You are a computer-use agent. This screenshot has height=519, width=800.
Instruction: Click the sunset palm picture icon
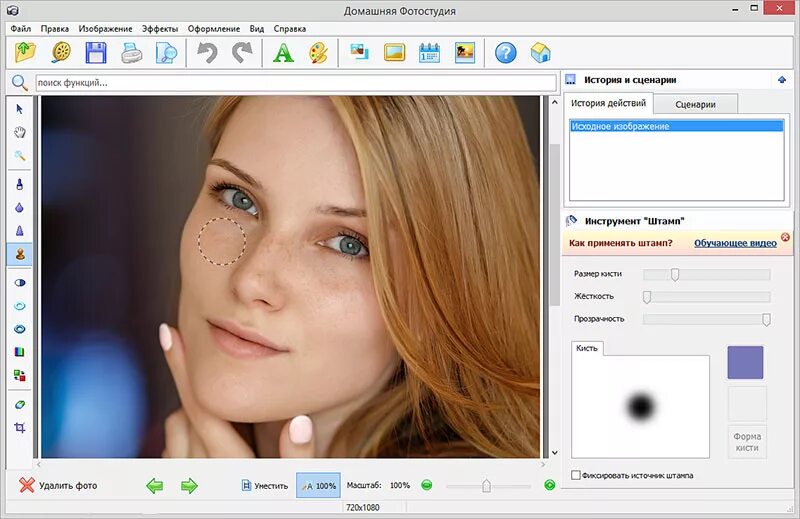pos(465,53)
